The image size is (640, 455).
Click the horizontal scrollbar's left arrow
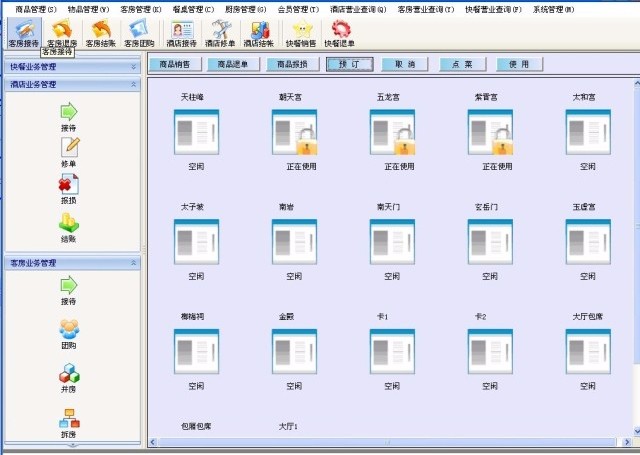click(153, 442)
